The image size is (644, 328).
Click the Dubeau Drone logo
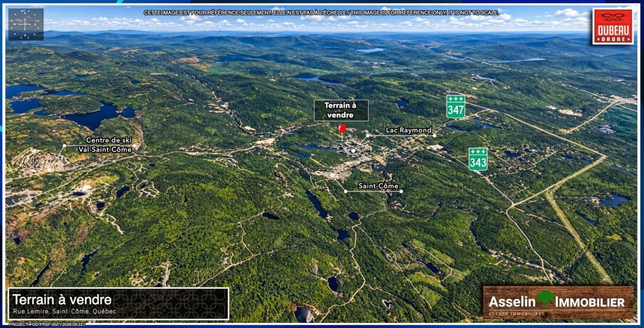[613, 26]
